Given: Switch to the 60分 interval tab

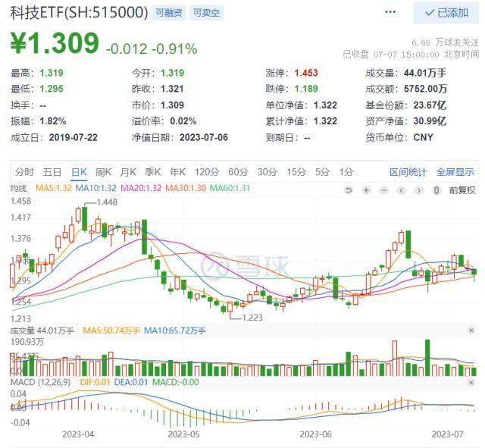Looking at the screenshot, I should (x=238, y=172).
